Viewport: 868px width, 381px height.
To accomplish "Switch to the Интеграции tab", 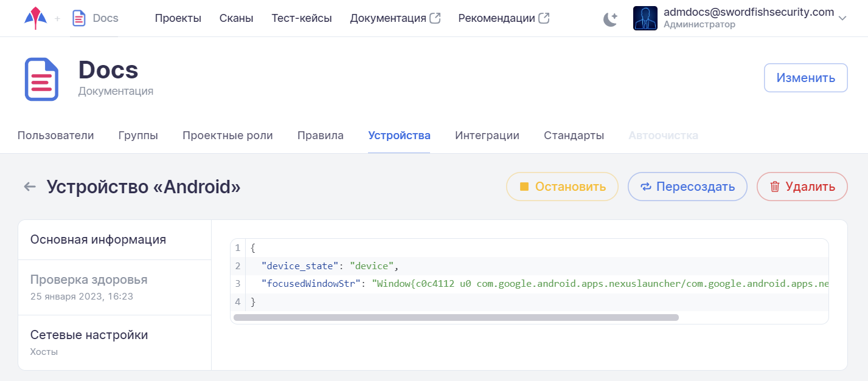I will (487, 136).
